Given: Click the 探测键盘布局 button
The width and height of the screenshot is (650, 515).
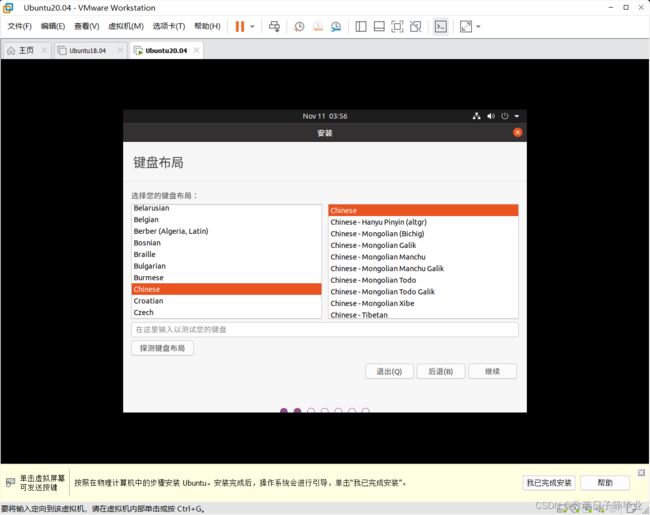Looking at the screenshot, I should (x=162, y=348).
